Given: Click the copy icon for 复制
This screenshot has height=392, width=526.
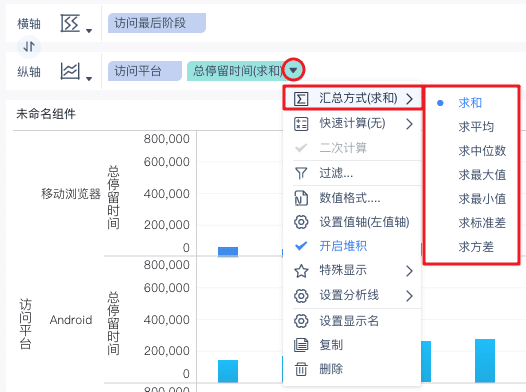Looking at the screenshot, I should pos(301,345).
